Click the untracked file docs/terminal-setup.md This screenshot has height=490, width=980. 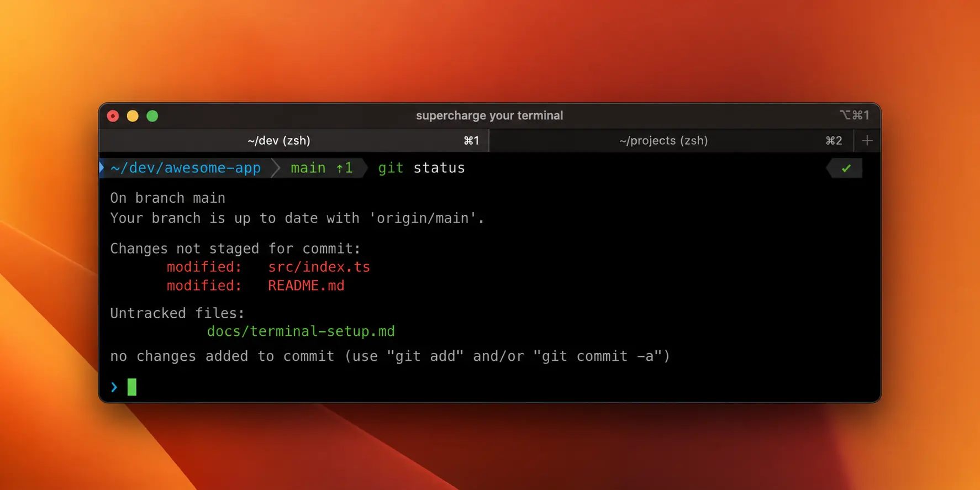click(x=301, y=331)
